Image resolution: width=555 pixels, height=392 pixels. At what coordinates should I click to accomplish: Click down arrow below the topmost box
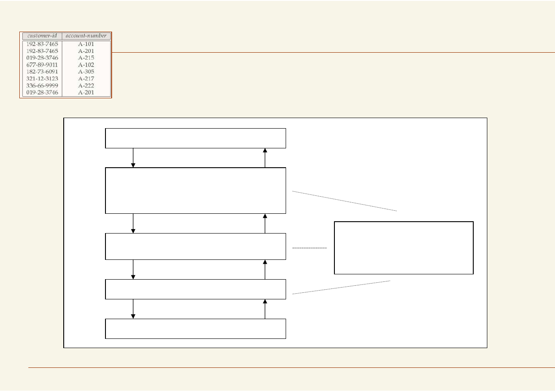(x=133, y=158)
